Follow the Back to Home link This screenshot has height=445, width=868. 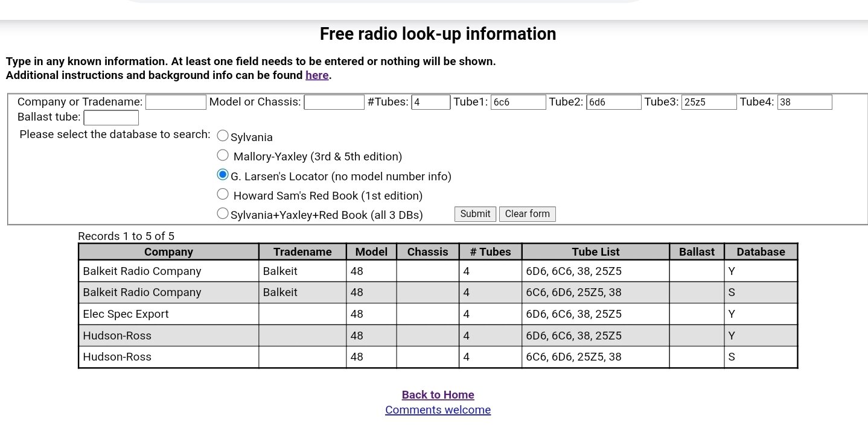438,395
